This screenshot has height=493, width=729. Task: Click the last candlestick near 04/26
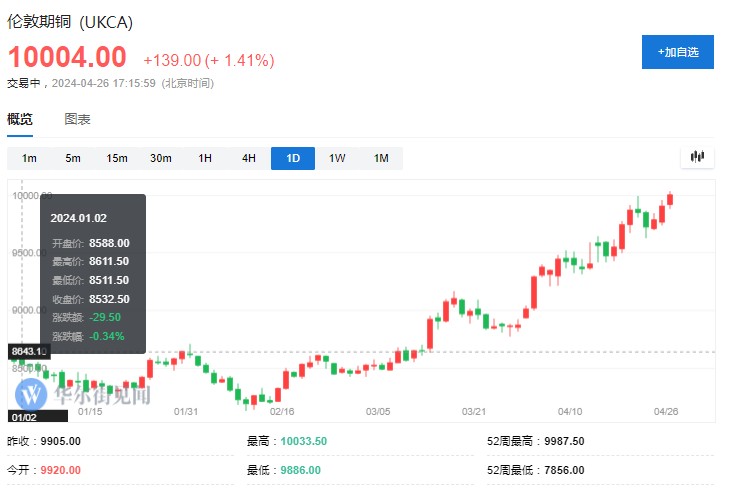click(670, 198)
